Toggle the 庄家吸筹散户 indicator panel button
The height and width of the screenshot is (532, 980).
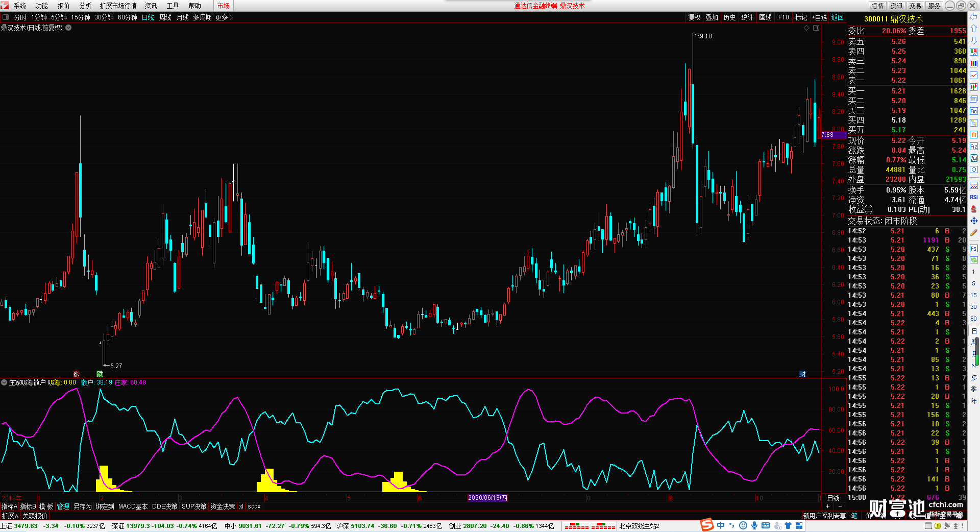4,382
